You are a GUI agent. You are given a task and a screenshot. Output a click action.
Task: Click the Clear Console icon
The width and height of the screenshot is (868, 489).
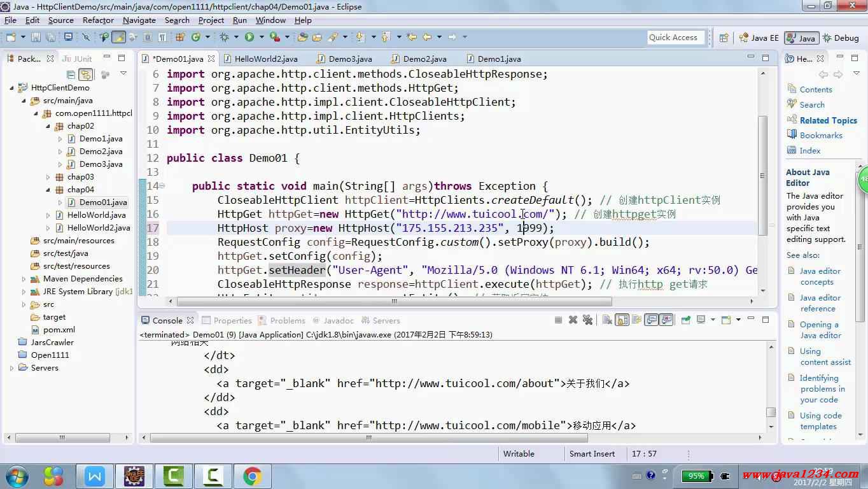607,320
